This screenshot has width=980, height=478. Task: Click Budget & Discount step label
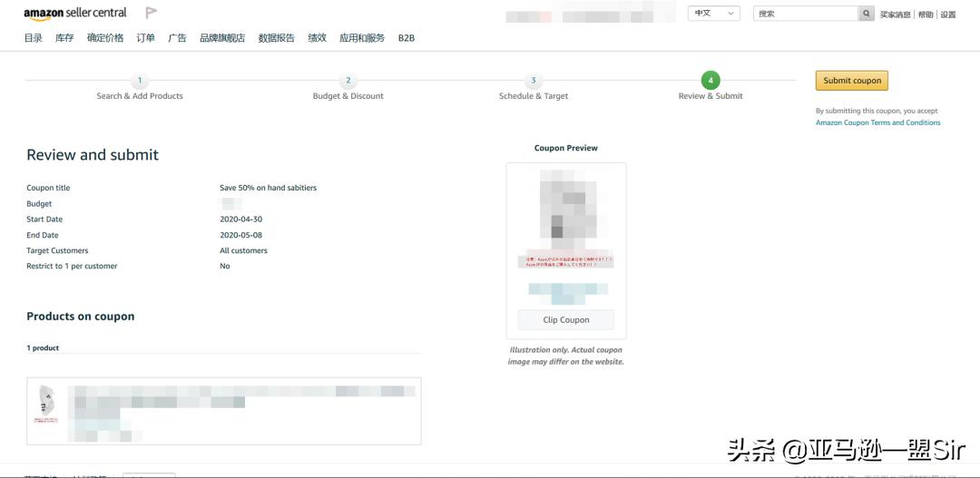click(x=348, y=96)
